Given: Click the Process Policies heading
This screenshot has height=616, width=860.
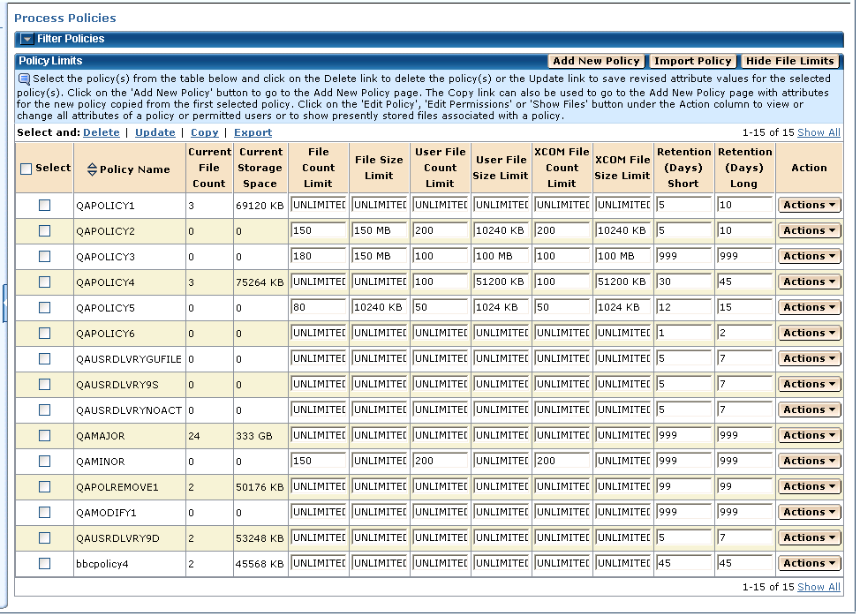Looking at the screenshot, I should [x=65, y=18].
